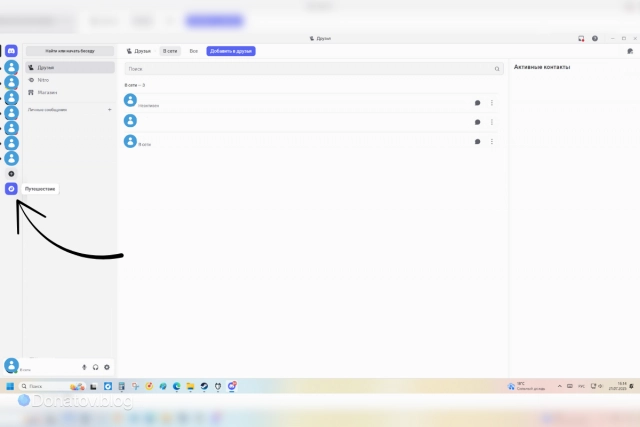
Task: Expand the hidden system tray icons chevron
Action: point(560,386)
